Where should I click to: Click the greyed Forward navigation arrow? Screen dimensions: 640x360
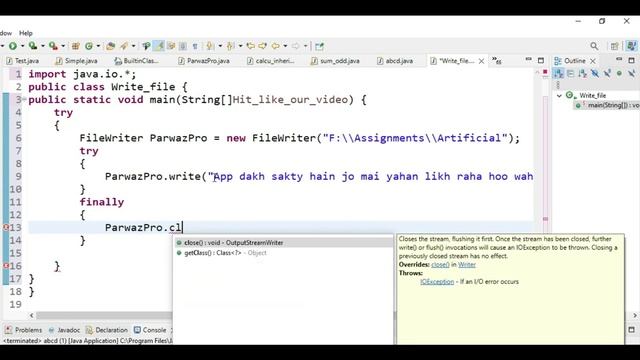pos(296,46)
